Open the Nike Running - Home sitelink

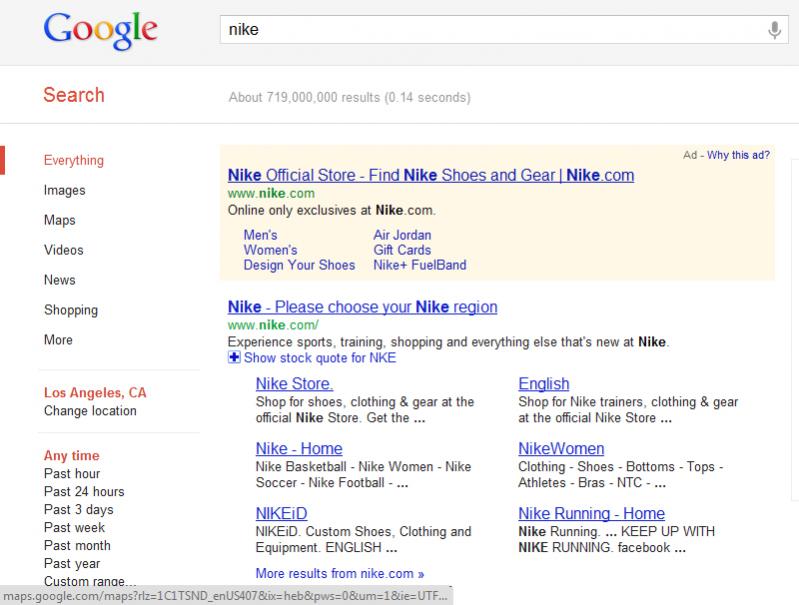(x=592, y=513)
